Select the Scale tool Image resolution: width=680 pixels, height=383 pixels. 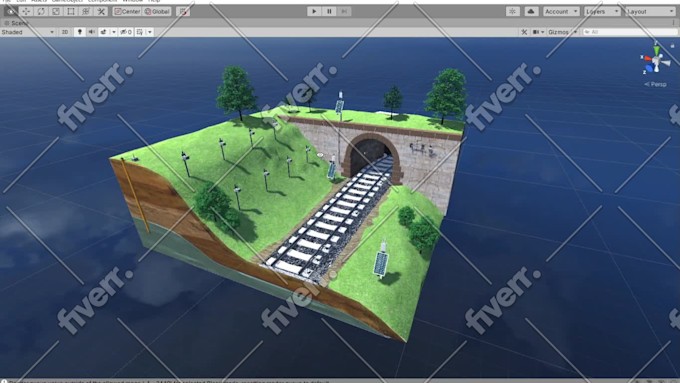point(56,11)
